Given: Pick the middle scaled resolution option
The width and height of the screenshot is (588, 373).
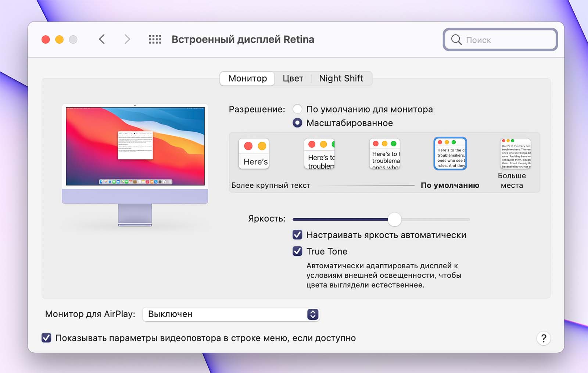Looking at the screenshot, I should [385, 154].
